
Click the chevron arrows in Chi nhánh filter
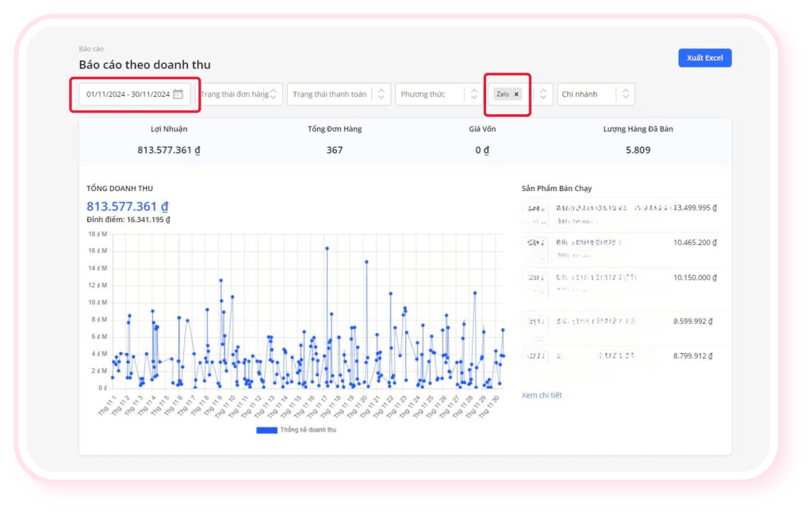point(626,94)
